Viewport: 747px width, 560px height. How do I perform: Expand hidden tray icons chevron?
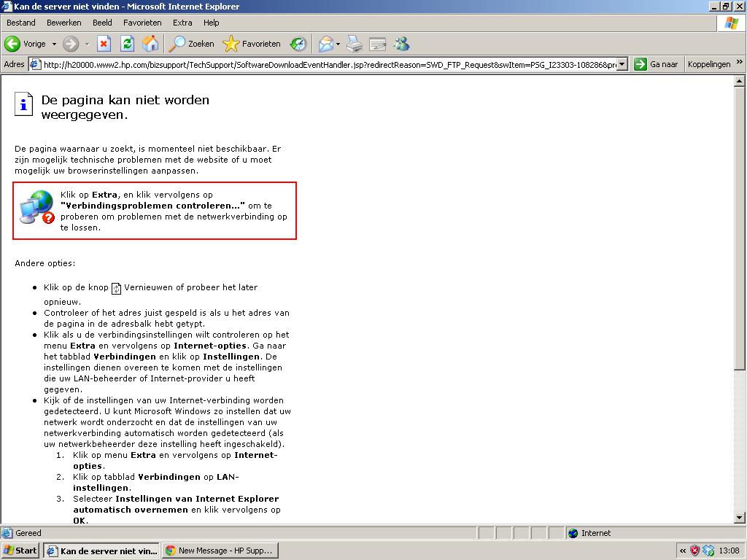point(683,551)
